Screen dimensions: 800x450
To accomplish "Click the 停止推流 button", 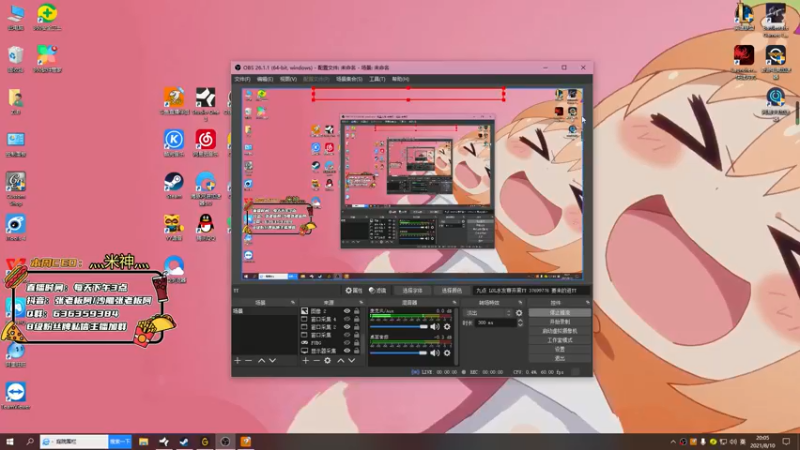I will [x=560, y=313].
